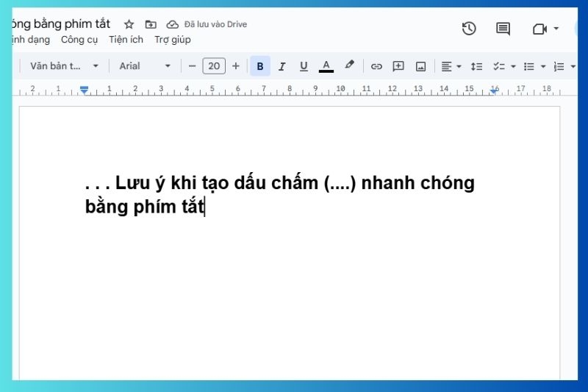Toggle underline formatting

[304, 66]
